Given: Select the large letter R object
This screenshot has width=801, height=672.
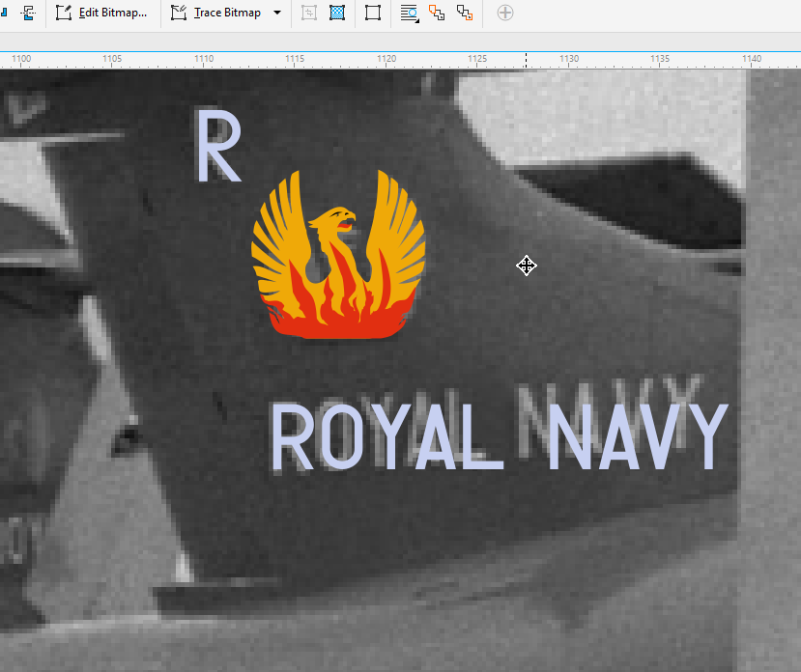Looking at the screenshot, I should point(218,146).
